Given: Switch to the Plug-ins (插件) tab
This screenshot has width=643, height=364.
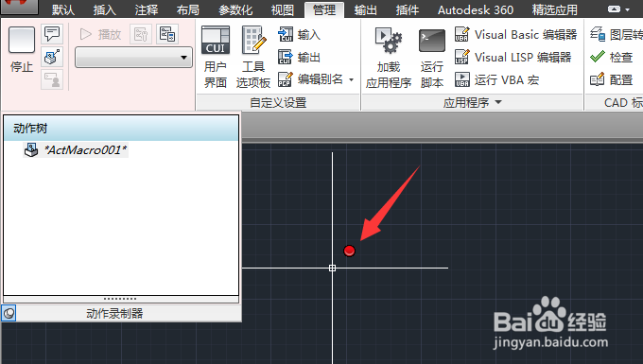Looking at the screenshot, I should tap(408, 9).
